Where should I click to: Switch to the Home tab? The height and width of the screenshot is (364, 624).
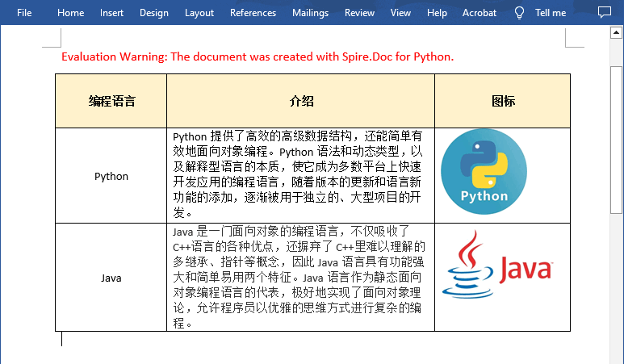70,13
